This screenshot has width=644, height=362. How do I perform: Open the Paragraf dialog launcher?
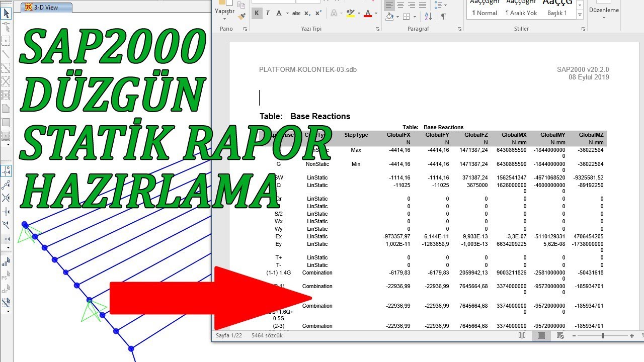(x=460, y=29)
